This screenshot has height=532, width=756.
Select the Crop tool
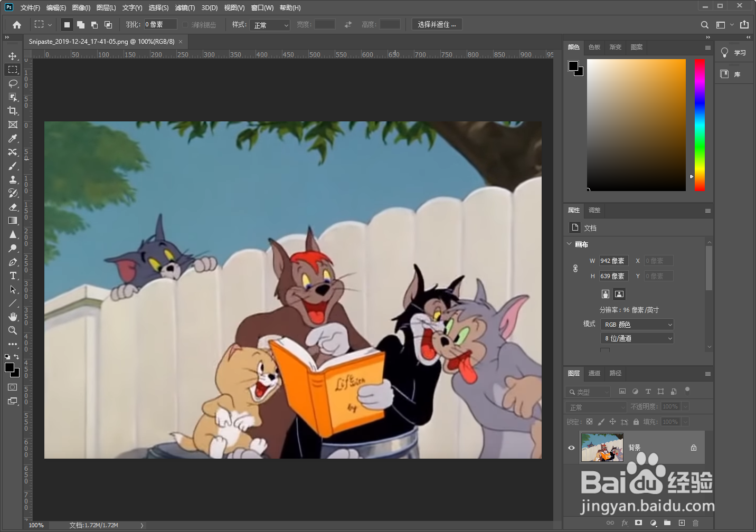(x=13, y=111)
